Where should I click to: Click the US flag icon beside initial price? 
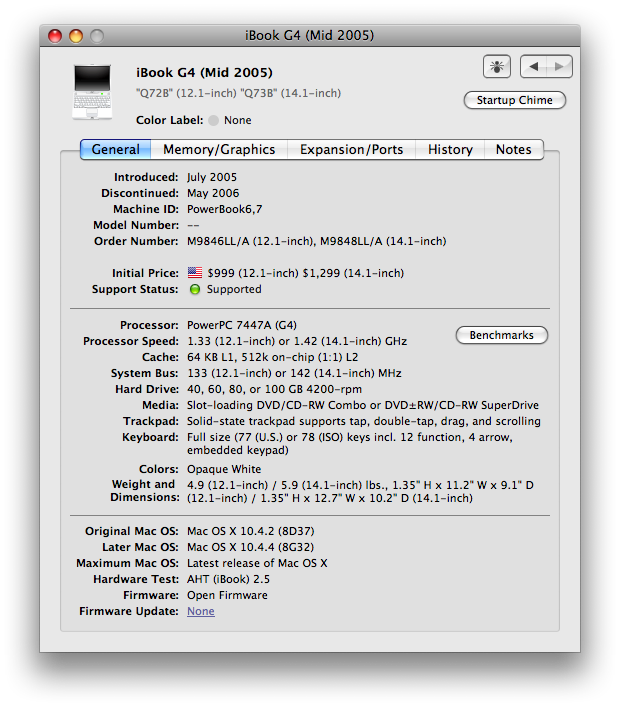click(x=195, y=273)
